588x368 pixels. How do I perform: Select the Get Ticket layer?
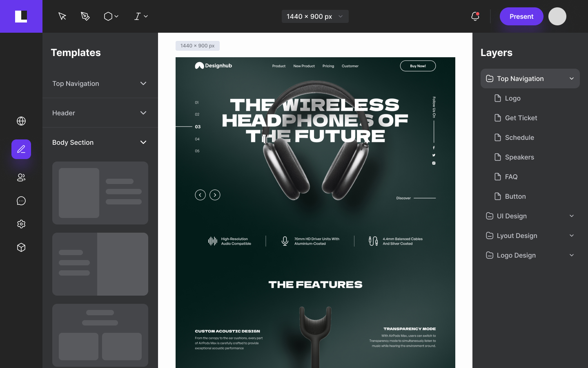(x=521, y=118)
